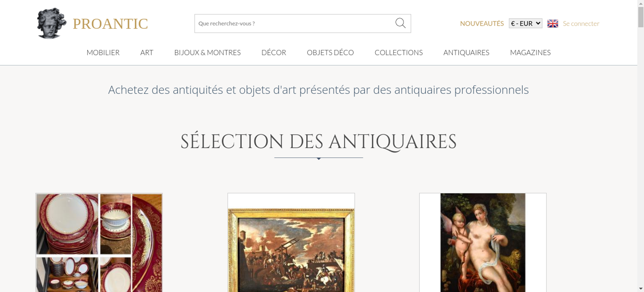Focus the Que recherchez-vous search field
This screenshot has height=292, width=644.
click(295, 23)
